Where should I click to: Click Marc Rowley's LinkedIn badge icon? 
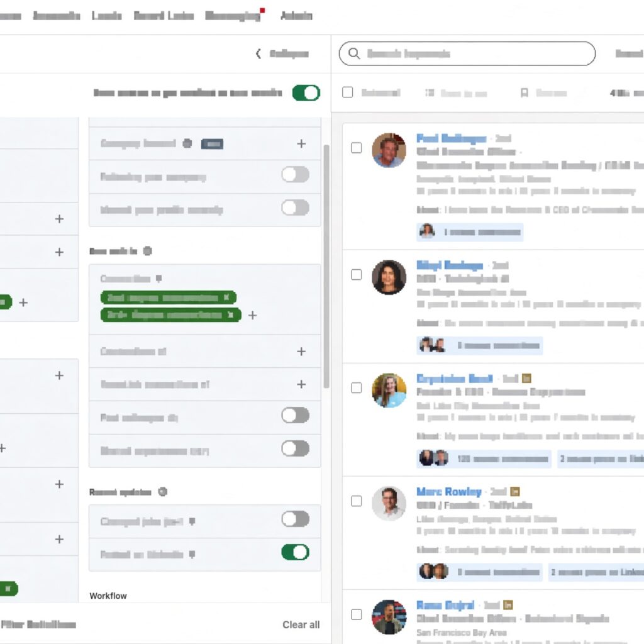click(515, 491)
